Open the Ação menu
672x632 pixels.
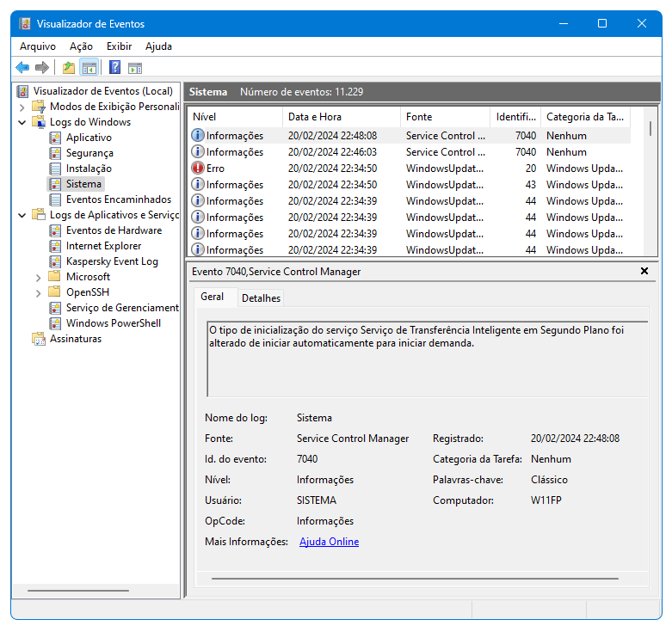(x=81, y=46)
